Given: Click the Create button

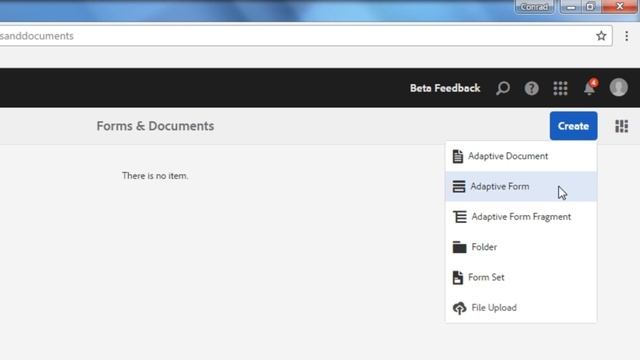Looking at the screenshot, I should click(573, 126).
